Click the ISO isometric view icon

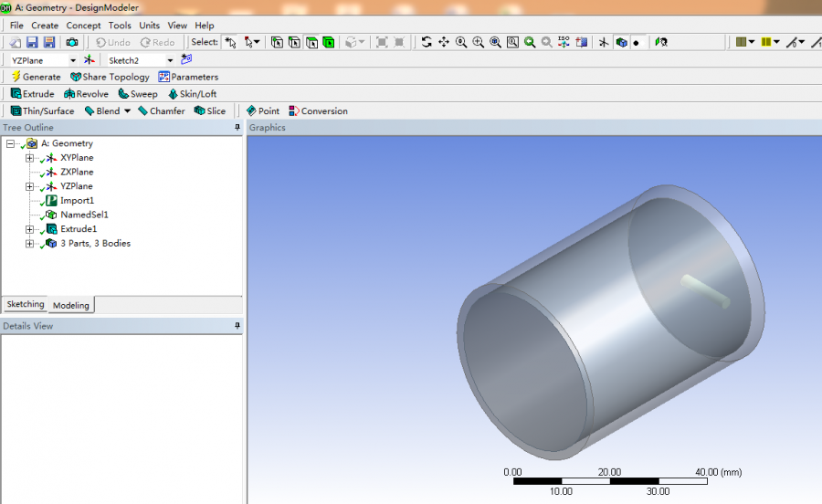pyautogui.click(x=564, y=43)
